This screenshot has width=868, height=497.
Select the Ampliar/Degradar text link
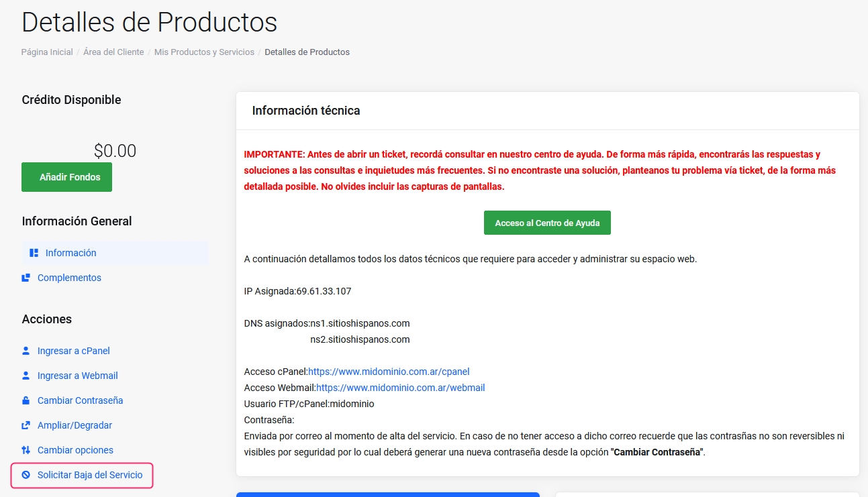(75, 425)
